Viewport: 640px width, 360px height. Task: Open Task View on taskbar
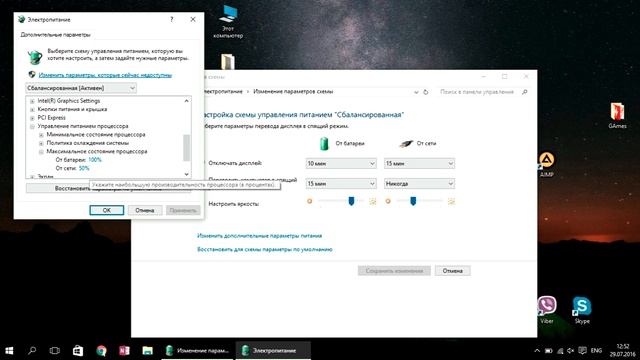click(x=54, y=351)
